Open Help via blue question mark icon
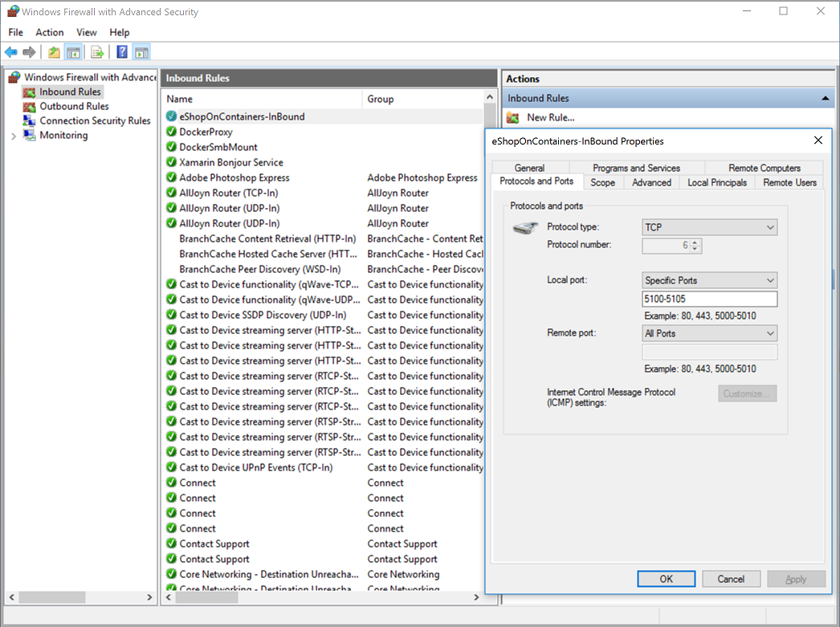Viewport: 840px width, 627px height. click(122, 52)
